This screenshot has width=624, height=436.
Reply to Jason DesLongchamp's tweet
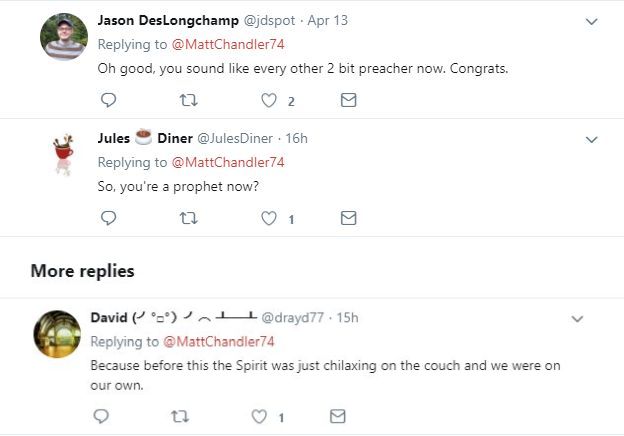(x=109, y=100)
